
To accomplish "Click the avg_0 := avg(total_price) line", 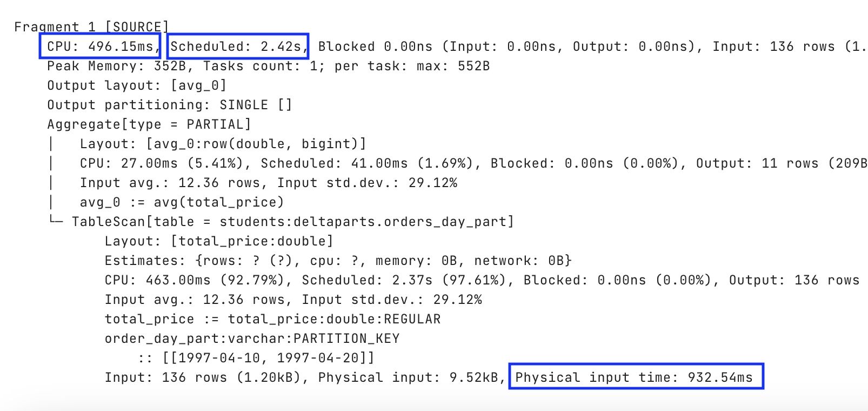I will point(182,202).
